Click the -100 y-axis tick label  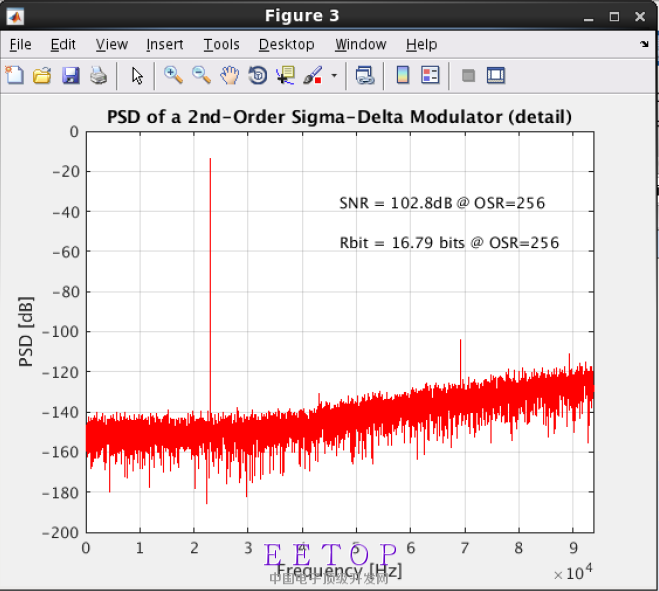[61, 332]
